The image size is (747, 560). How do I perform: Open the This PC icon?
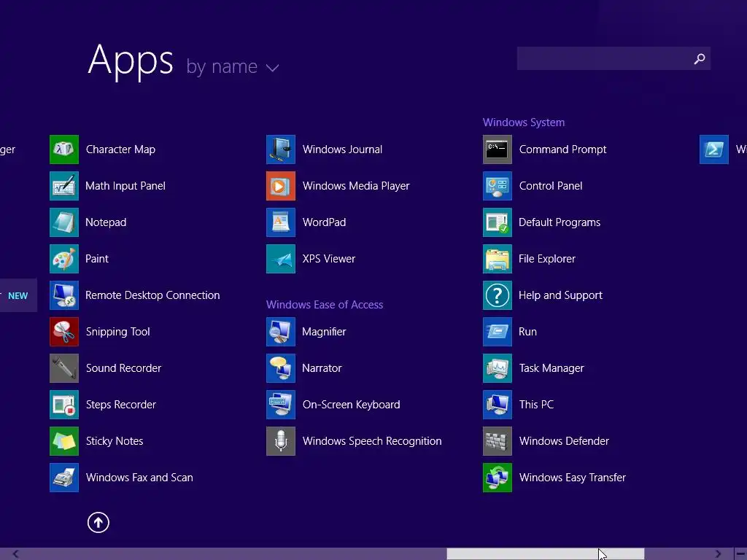[498, 404]
